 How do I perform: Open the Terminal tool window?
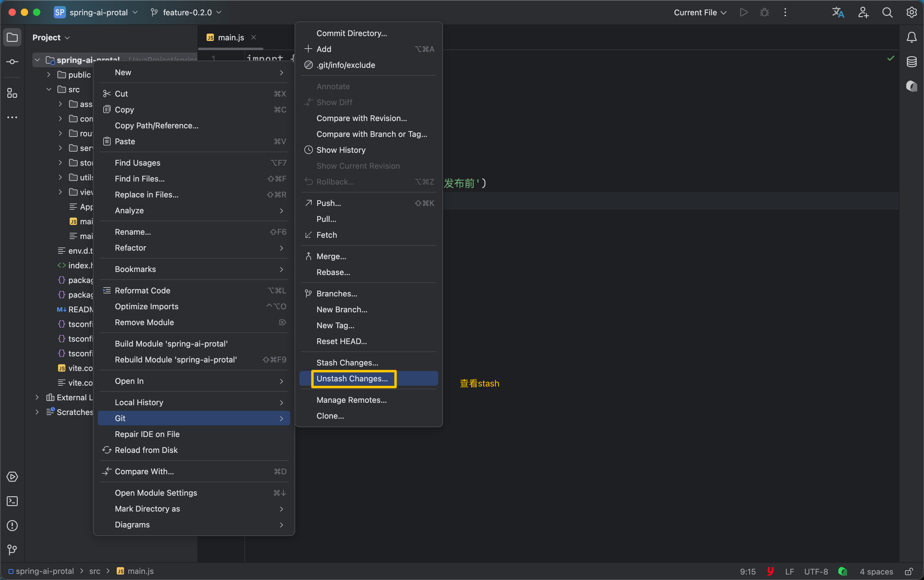(x=12, y=501)
